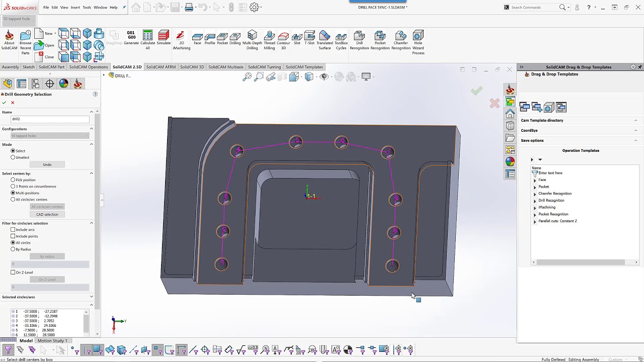Viewport: 644px width, 362px height.
Task: Start Chamfer Recognition
Action: click(x=400, y=40)
